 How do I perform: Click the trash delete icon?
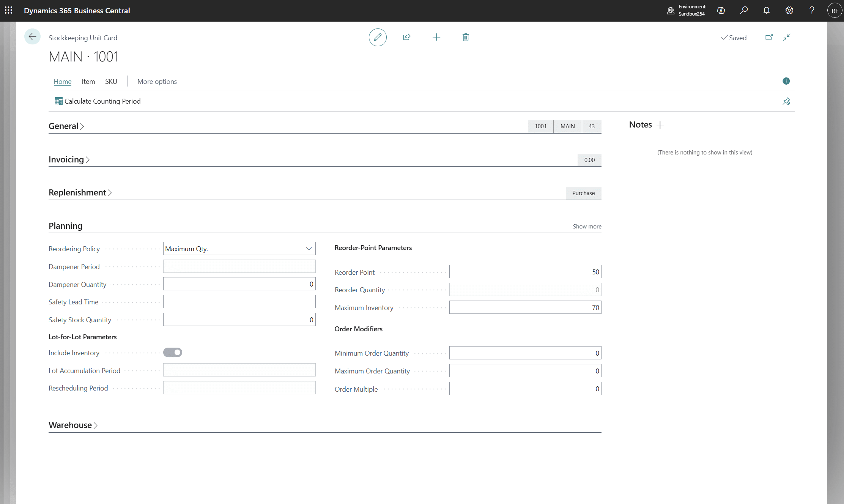466,37
